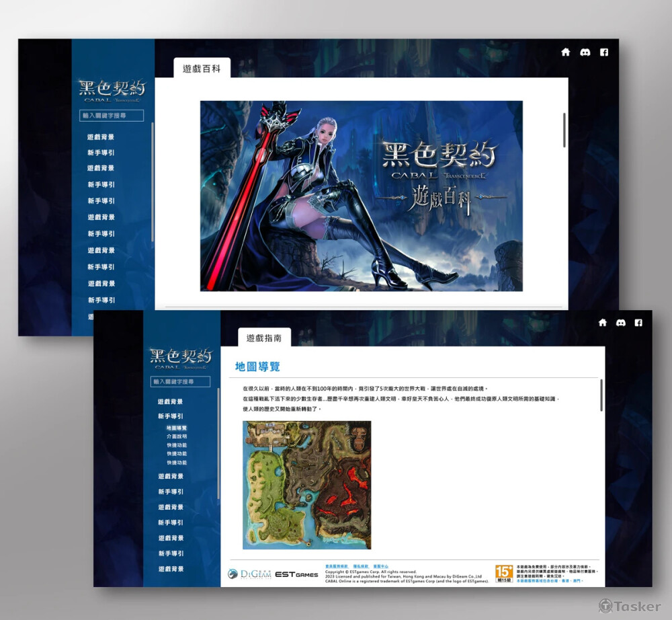Click the home icon on the 遊戲百科 page
This screenshot has height=620, width=672.
pyautogui.click(x=565, y=52)
